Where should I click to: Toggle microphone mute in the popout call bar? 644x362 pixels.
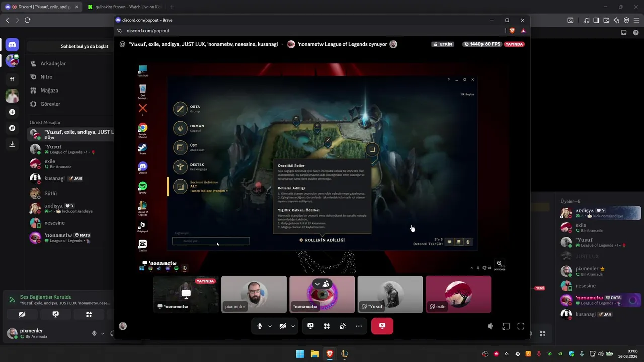click(x=260, y=326)
